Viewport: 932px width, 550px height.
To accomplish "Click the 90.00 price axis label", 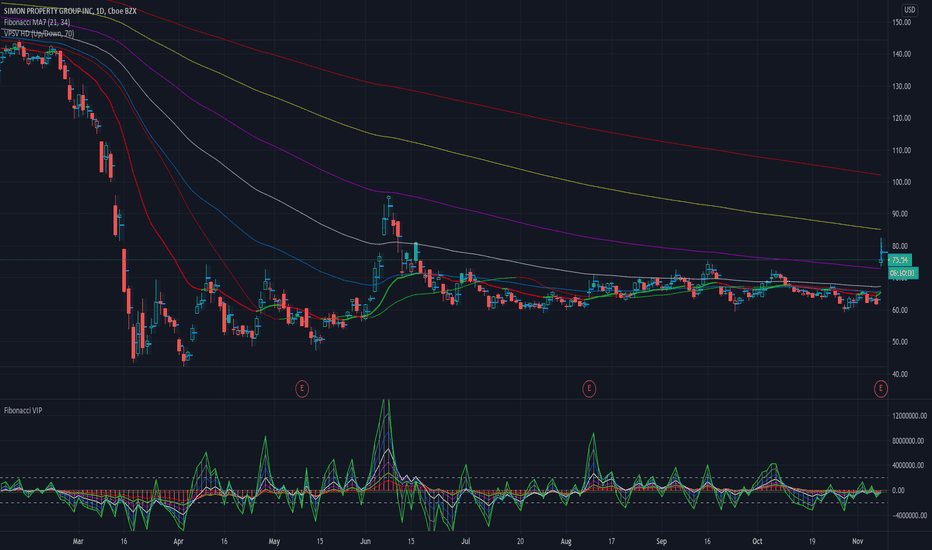I will pos(901,214).
